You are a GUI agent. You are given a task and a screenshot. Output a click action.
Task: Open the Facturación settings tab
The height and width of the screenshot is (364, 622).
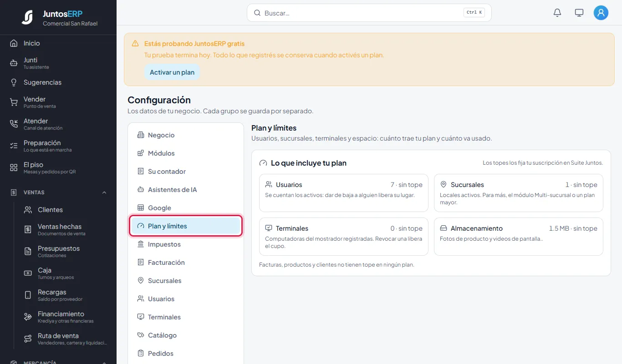(x=186, y=263)
